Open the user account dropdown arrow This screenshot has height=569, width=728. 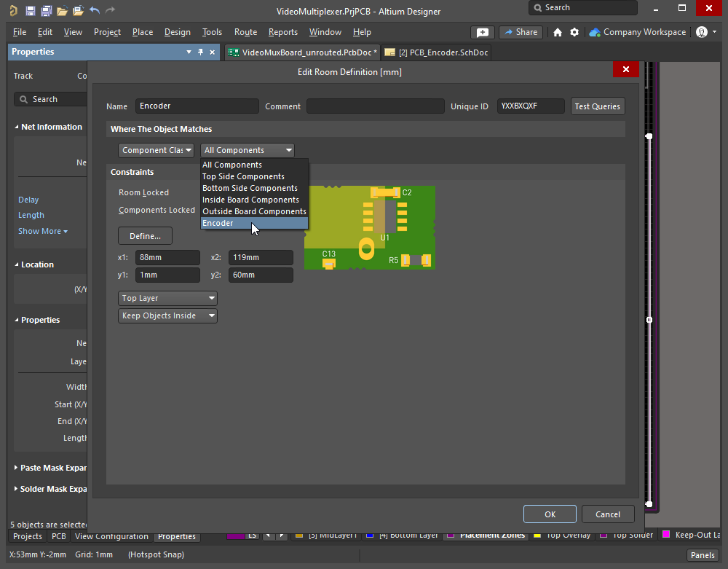click(x=715, y=32)
